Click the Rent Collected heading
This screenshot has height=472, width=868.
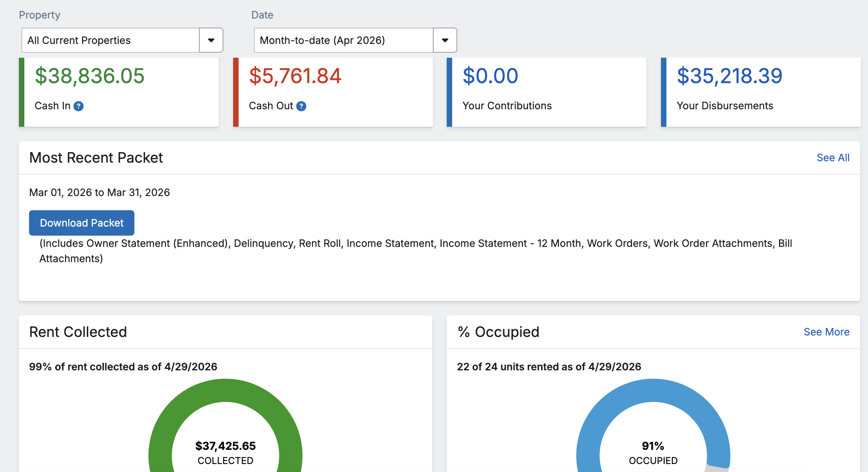[78, 332]
